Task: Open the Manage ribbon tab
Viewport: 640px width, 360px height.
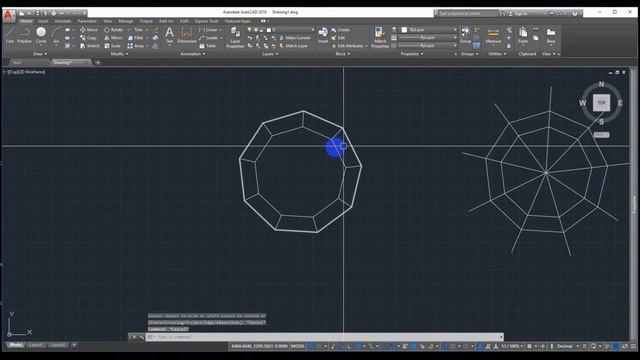Action: 125,21
